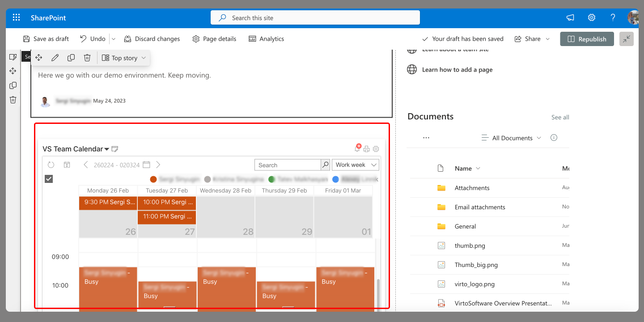
Task: Open the Work week view dropdown
Action: [356, 165]
